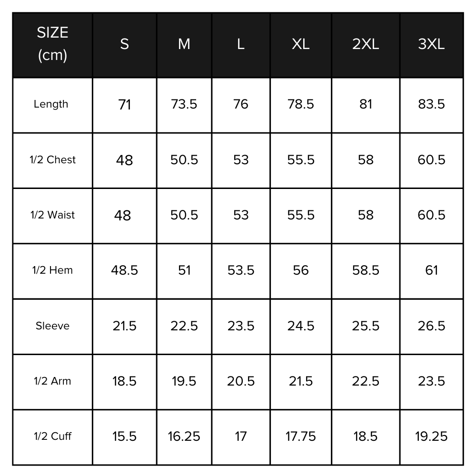Select the 1/2 Arm row label
This screenshot has height=476, width=476.
[52, 381]
